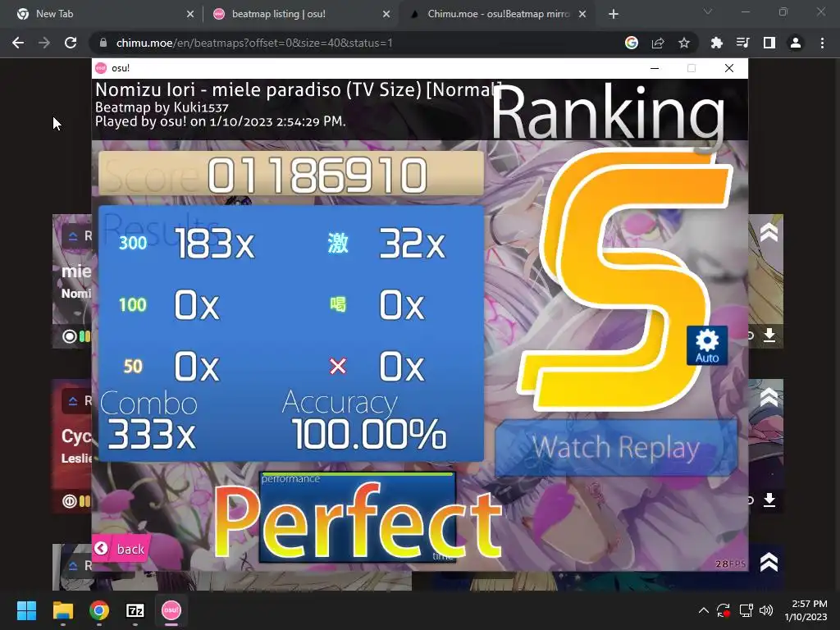Click the 183x count beside 300
Screen dimensions: 840x630
215,244
